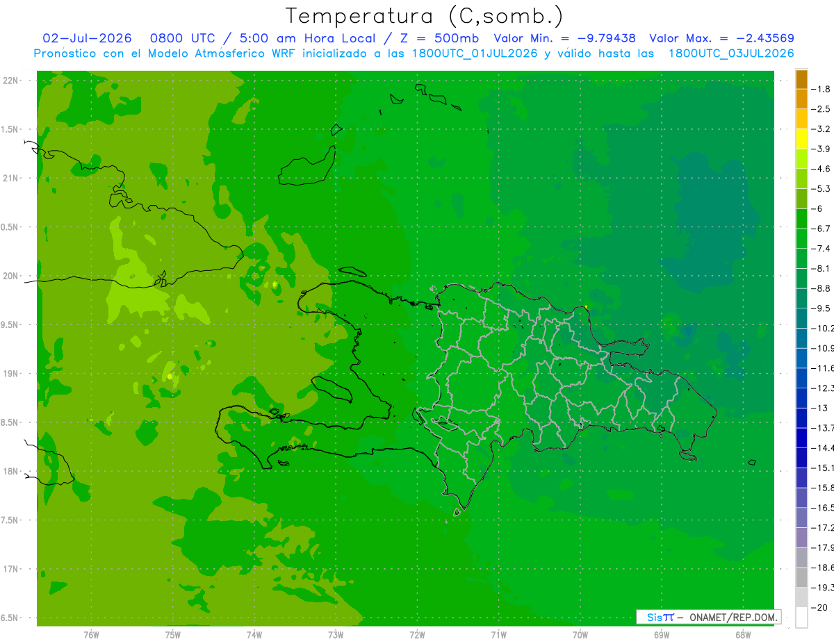Click the '68W' longitude label
The height and width of the screenshot is (644, 834).
[743, 634]
